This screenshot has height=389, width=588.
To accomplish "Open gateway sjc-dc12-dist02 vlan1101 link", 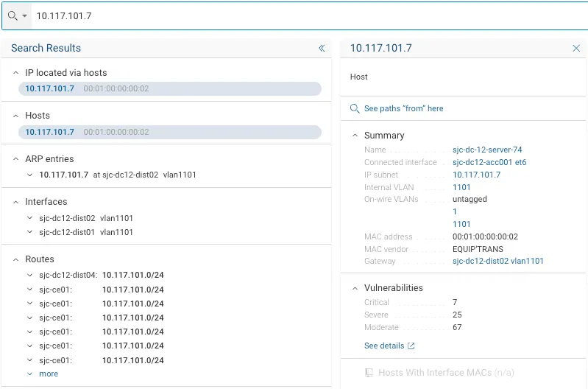I will [x=497, y=261].
